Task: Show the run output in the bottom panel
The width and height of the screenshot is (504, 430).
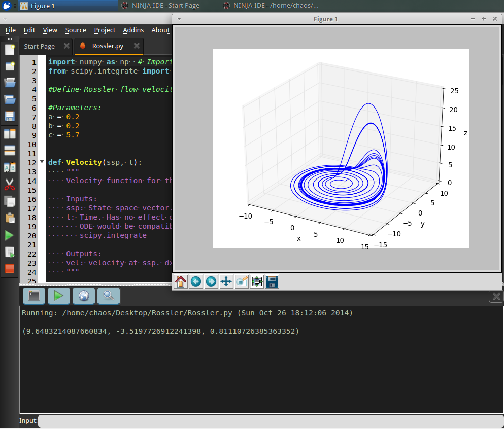Action: click(58, 296)
